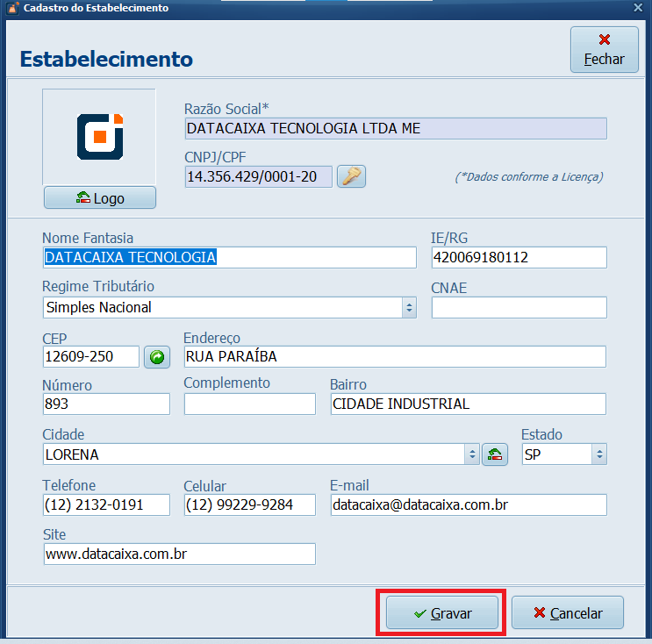The height and width of the screenshot is (644, 652).
Task: Open the Regime Tributário dropdown
Action: [x=409, y=308]
